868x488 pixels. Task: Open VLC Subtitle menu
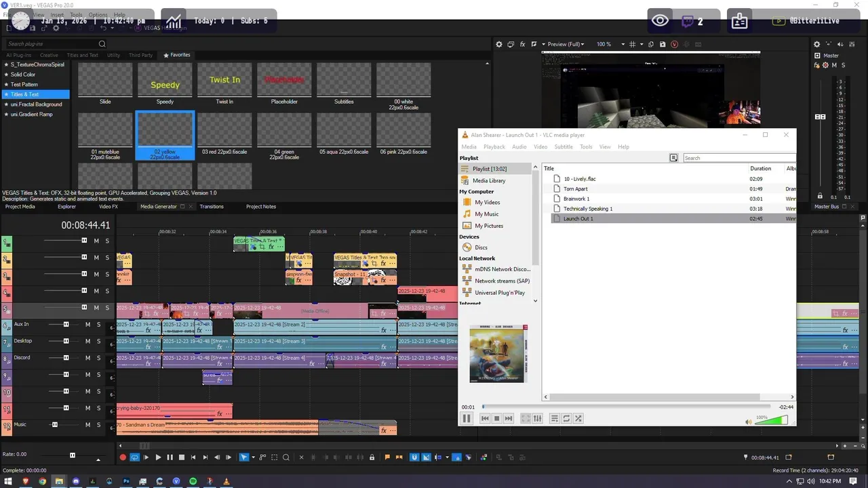tap(564, 146)
